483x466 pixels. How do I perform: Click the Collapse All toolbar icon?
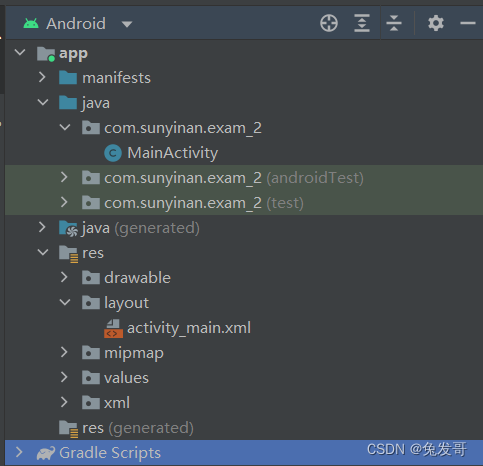click(394, 23)
